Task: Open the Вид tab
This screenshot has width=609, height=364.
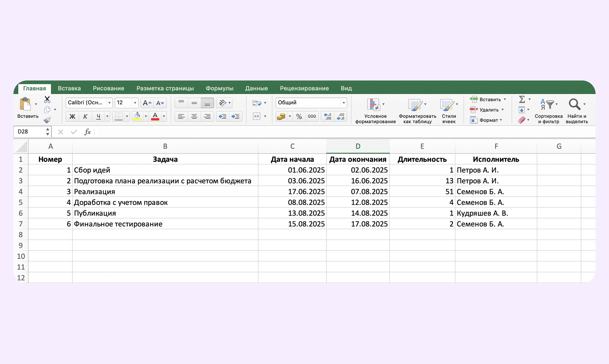Action: (346, 88)
